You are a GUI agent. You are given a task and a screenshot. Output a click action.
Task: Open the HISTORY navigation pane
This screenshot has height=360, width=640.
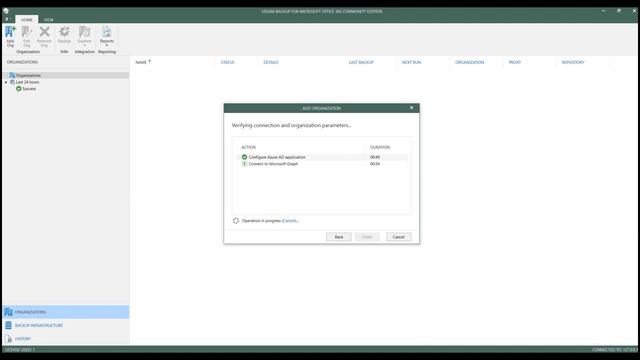click(66, 339)
